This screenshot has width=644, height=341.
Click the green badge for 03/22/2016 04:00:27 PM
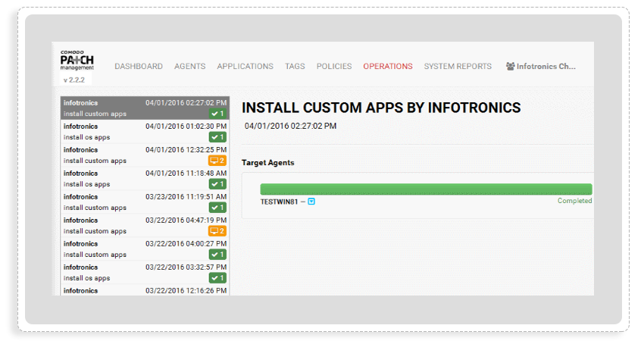pyautogui.click(x=217, y=255)
